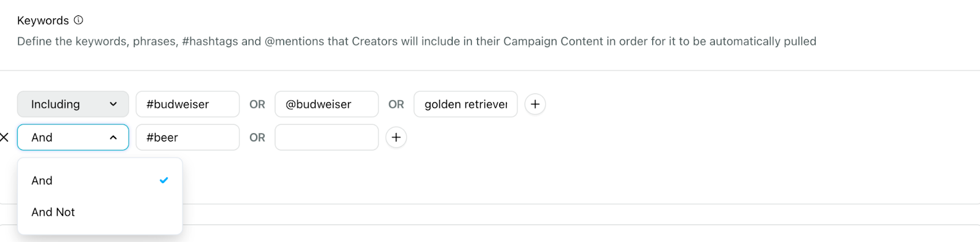Remove the And keyword row
The height and width of the screenshot is (242, 980).
4,137
